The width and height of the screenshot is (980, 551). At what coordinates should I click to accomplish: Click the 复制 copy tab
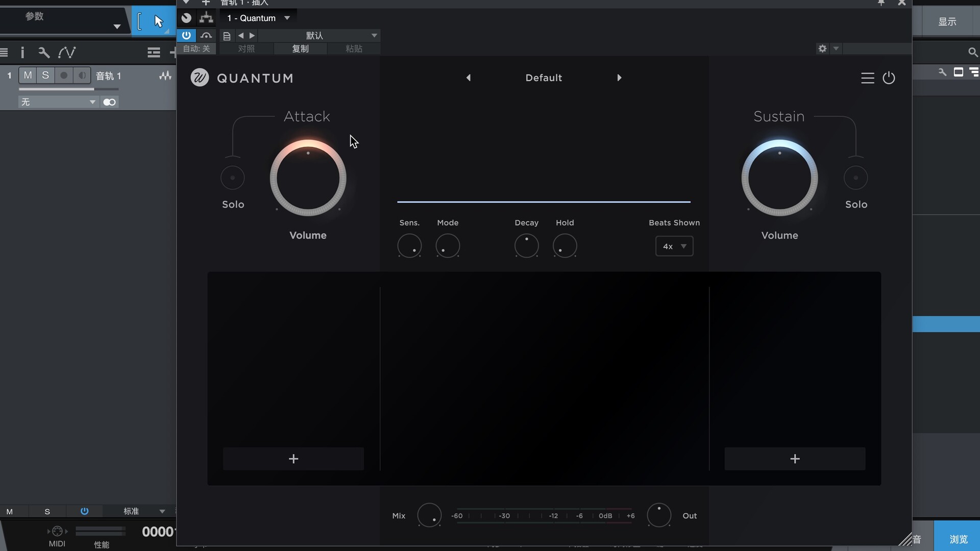point(300,48)
